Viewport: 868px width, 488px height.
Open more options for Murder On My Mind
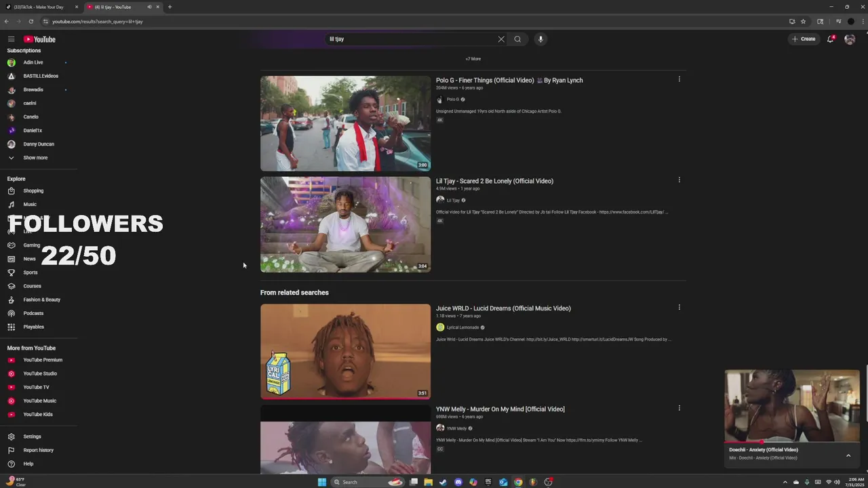[679, 408]
